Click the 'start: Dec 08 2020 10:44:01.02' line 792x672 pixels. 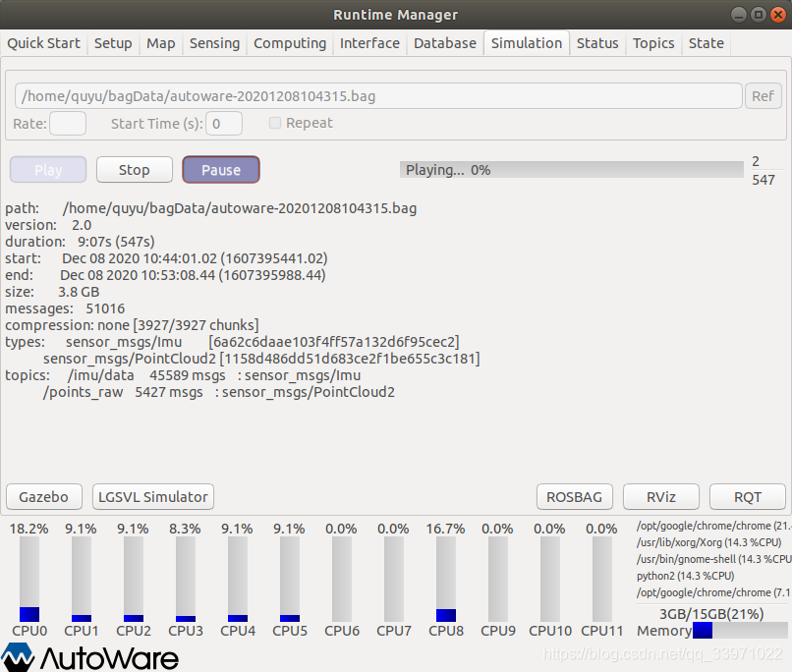point(166,258)
